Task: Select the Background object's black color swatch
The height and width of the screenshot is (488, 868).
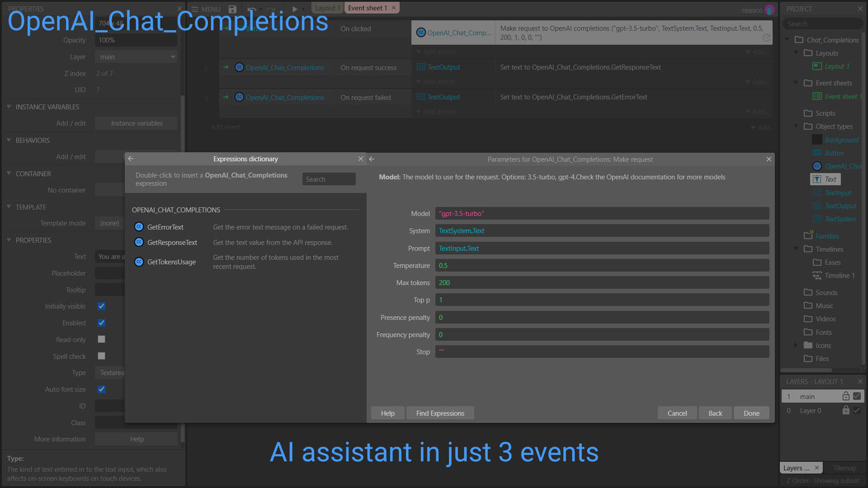Action: (817, 139)
